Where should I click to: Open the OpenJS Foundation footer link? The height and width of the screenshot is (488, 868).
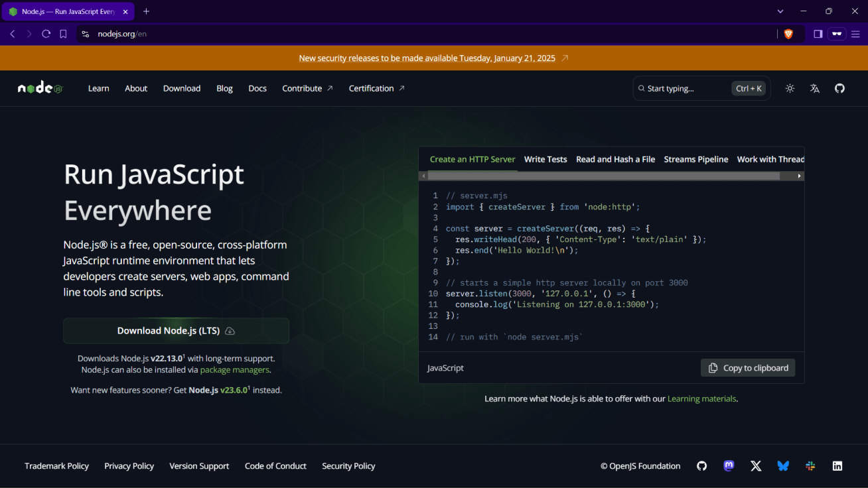tap(640, 466)
